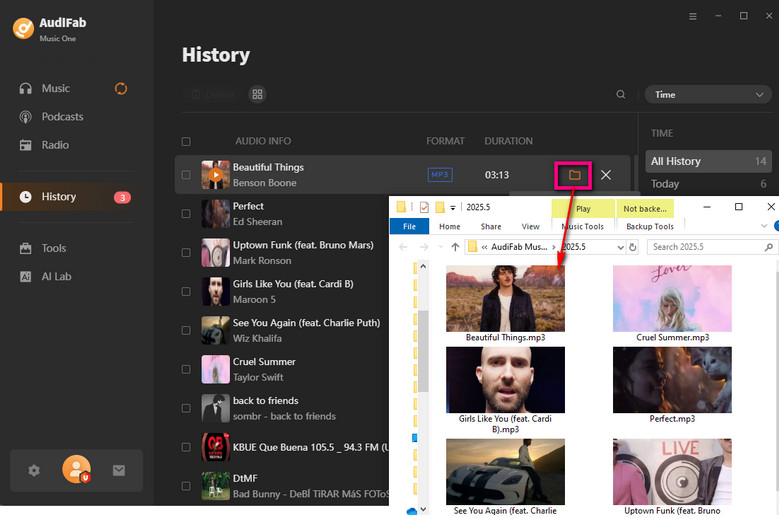The image size is (779, 518).
Task: Check the back to friends checkbox
Action: tap(186, 408)
